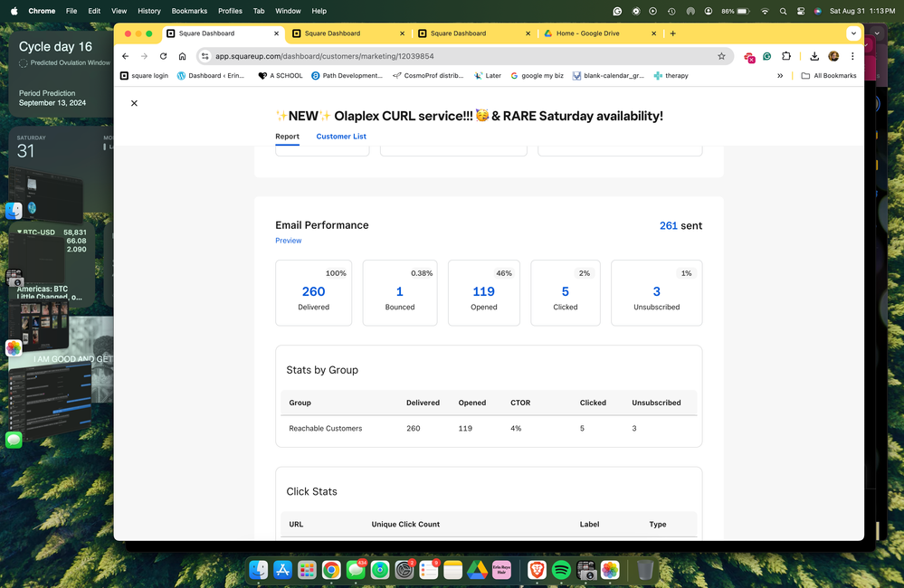This screenshot has height=588, width=904.
Task: Bookmark this page with the star icon
Action: [x=721, y=56]
